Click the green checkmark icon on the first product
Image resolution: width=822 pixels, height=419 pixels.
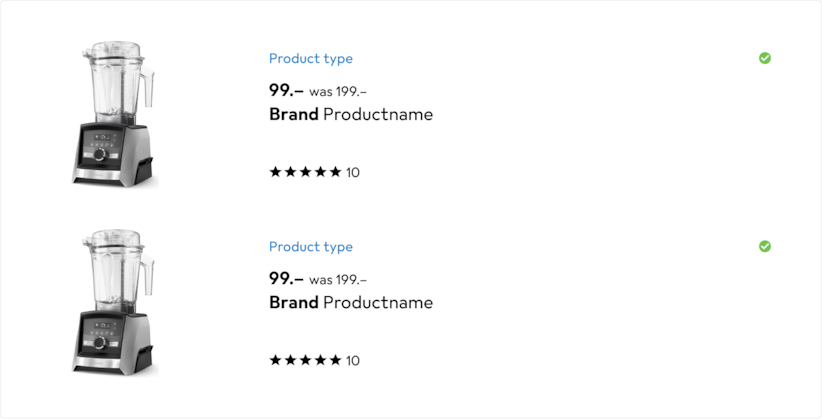tap(765, 58)
